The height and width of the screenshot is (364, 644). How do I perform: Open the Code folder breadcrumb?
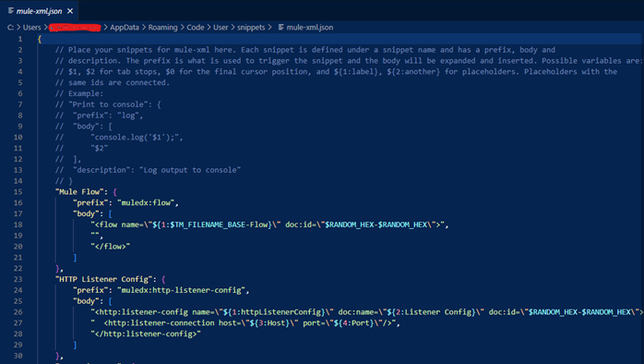[x=196, y=27]
